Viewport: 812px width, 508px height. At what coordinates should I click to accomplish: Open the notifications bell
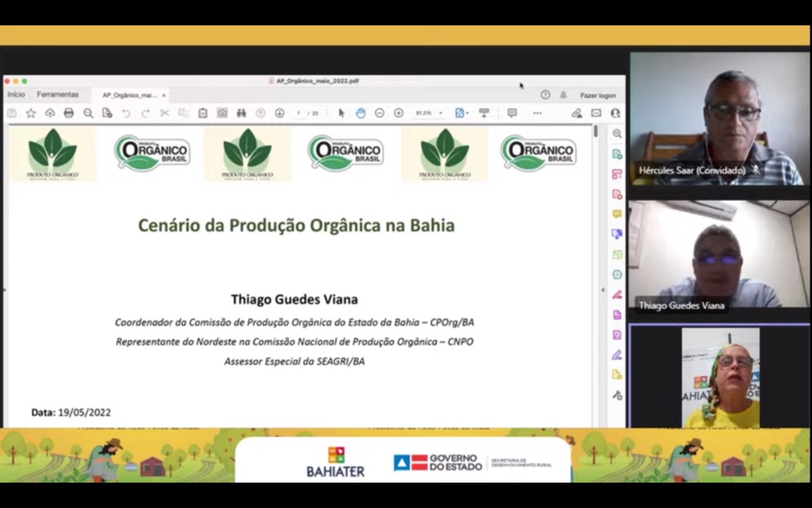(563, 95)
